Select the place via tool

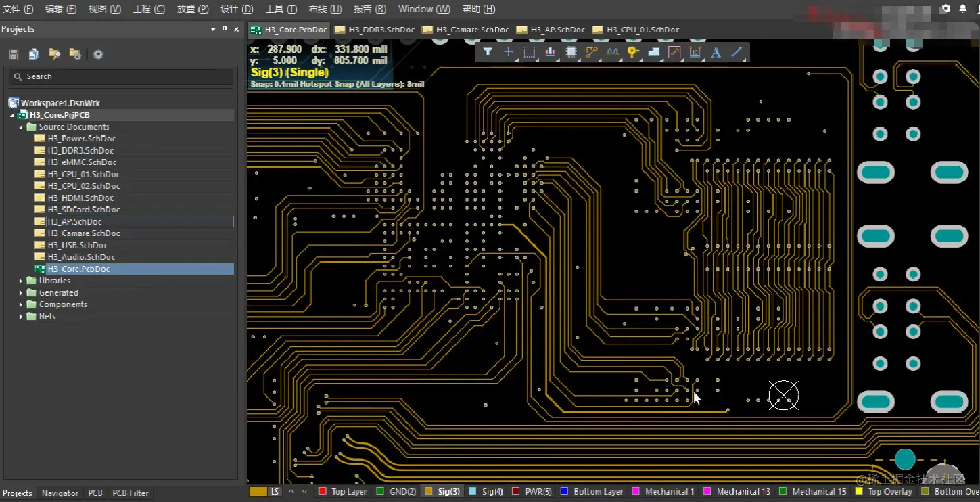click(x=633, y=52)
